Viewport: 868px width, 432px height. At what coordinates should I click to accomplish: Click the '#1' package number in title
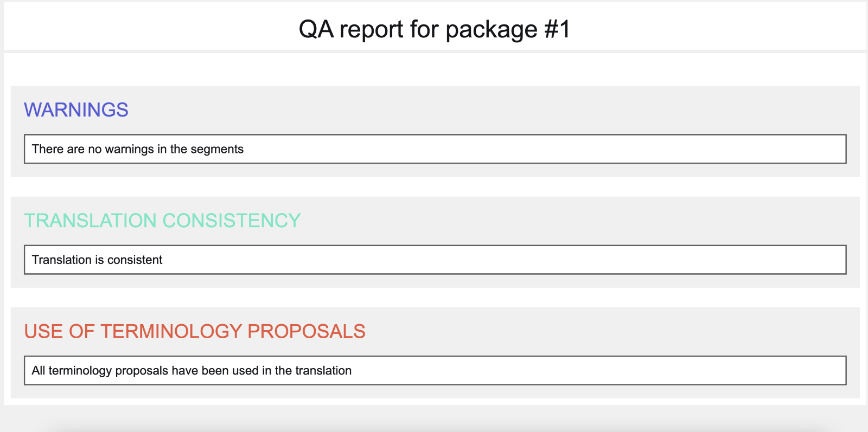pyautogui.click(x=557, y=29)
